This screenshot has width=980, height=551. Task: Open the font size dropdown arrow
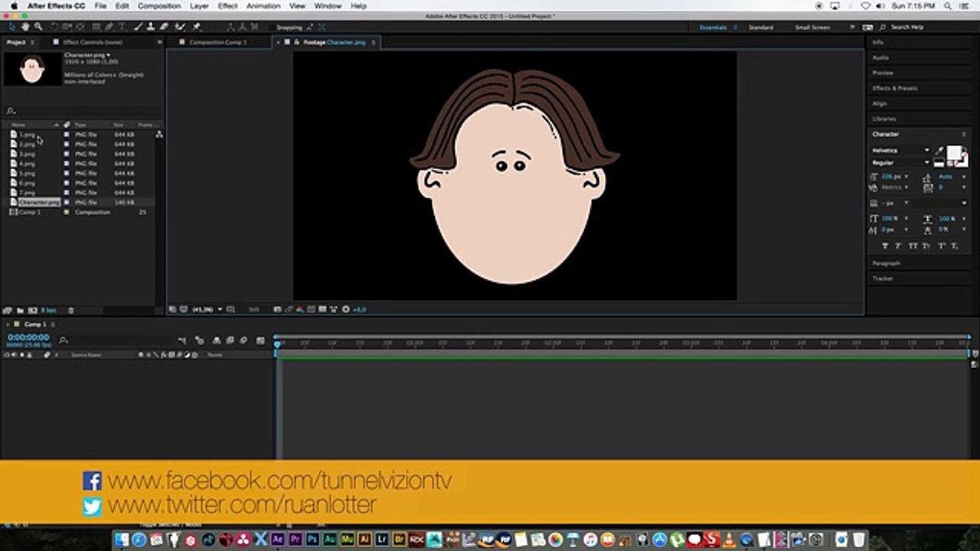(906, 177)
